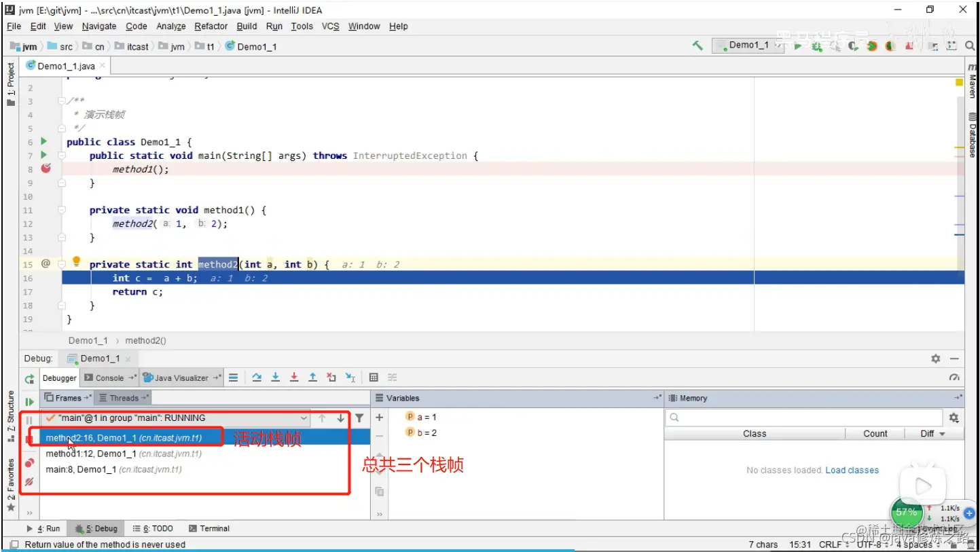The image size is (980, 552).
Task: Click the Drop Frame icon
Action: click(x=331, y=378)
